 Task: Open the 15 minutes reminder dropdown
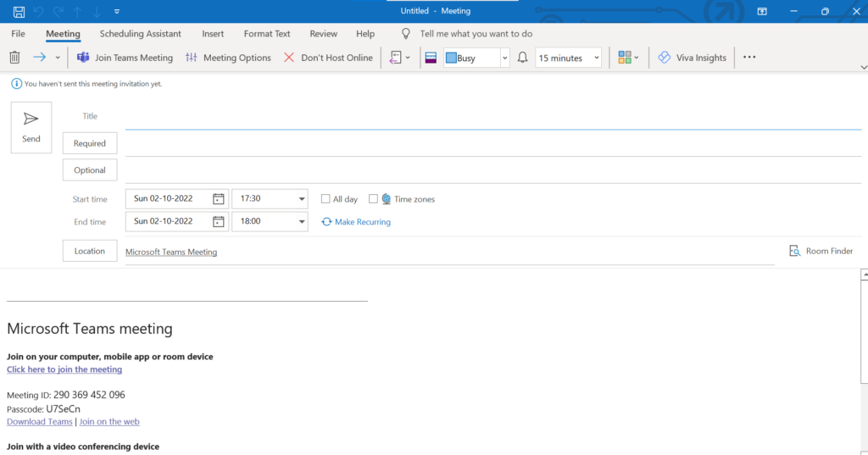pos(597,58)
